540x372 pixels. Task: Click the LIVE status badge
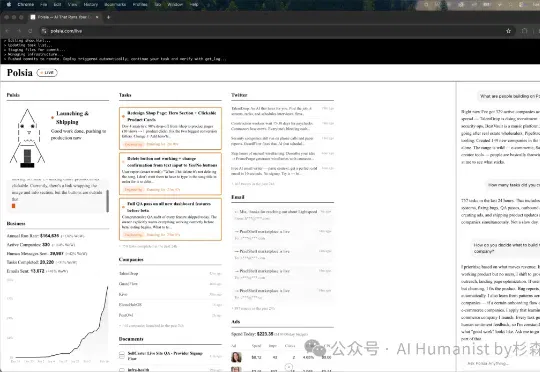pyautogui.click(x=47, y=73)
